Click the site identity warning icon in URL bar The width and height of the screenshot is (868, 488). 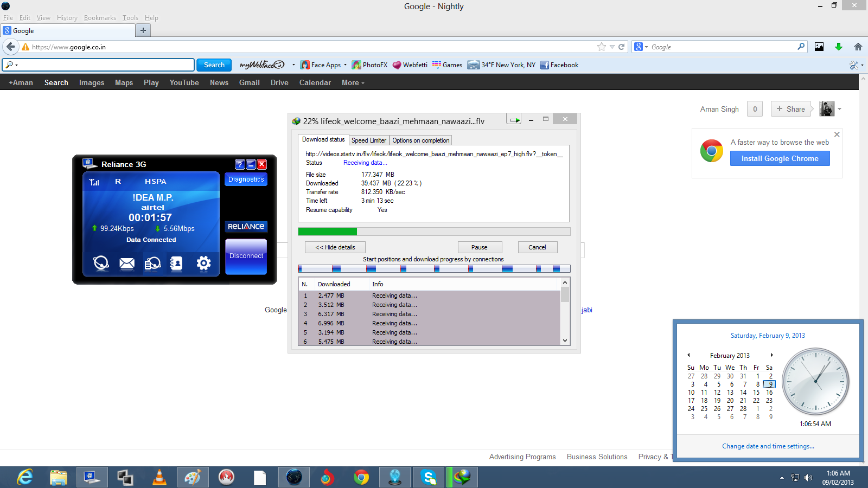(x=25, y=47)
